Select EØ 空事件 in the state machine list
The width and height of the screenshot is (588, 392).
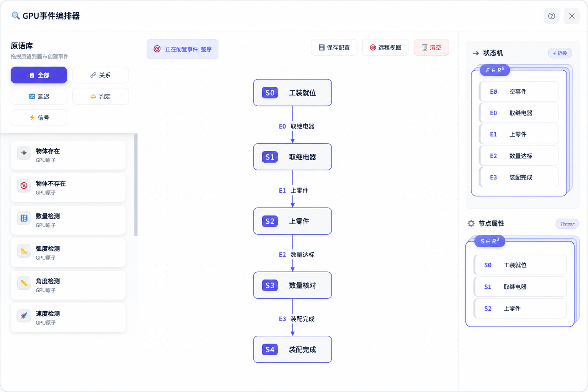click(x=519, y=91)
